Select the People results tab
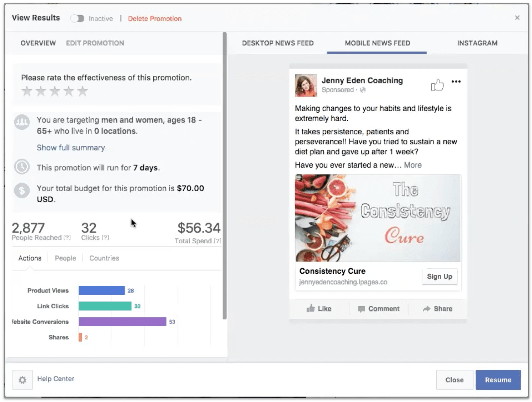 [65, 258]
